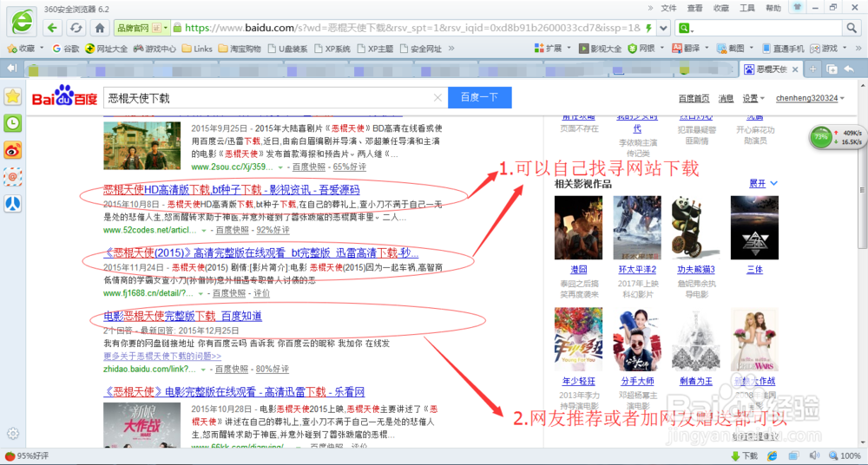Click the 360 browser logo

click(21, 23)
